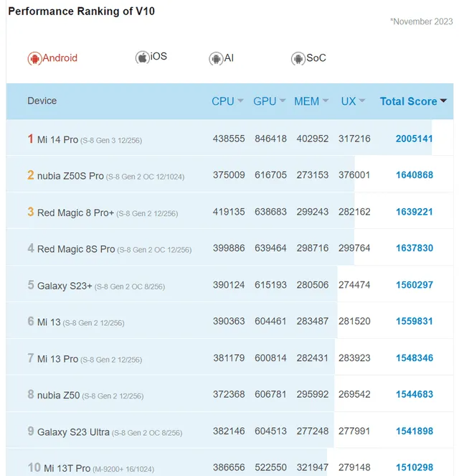Viewport: 459px width, 476px height.
Task: Click total score 1548346
Action: tap(415, 358)
